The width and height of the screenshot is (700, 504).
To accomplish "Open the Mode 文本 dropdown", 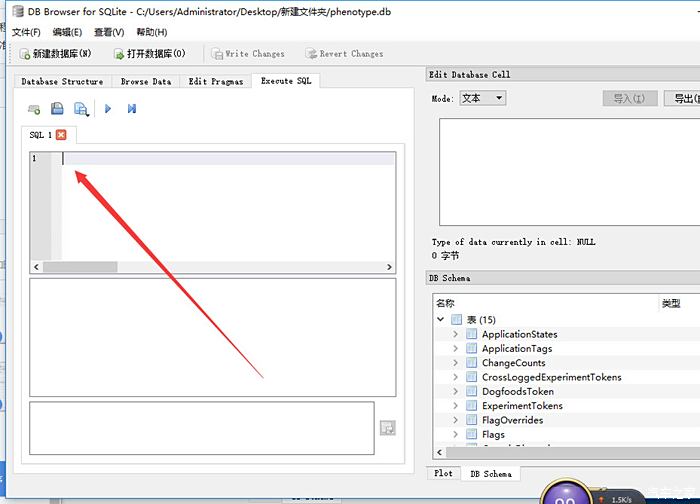I will [x=483, y=98].
